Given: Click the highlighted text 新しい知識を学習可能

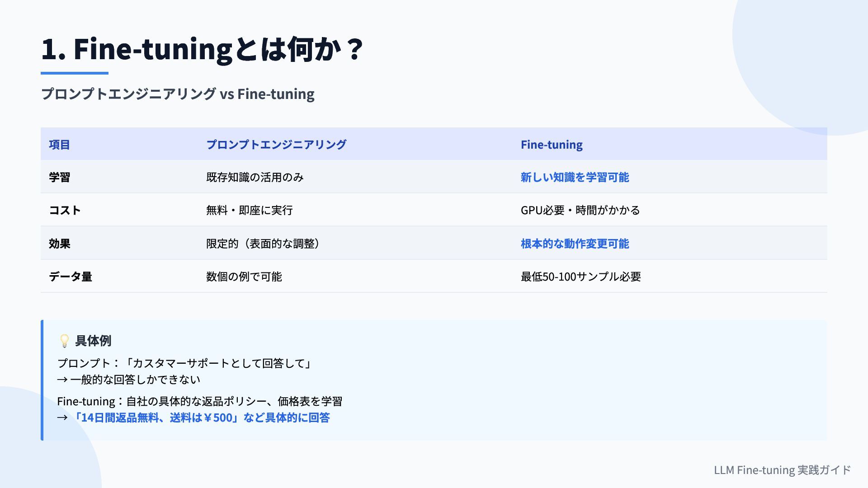Looking at the screenshot, I should click(x=575, y=177).
